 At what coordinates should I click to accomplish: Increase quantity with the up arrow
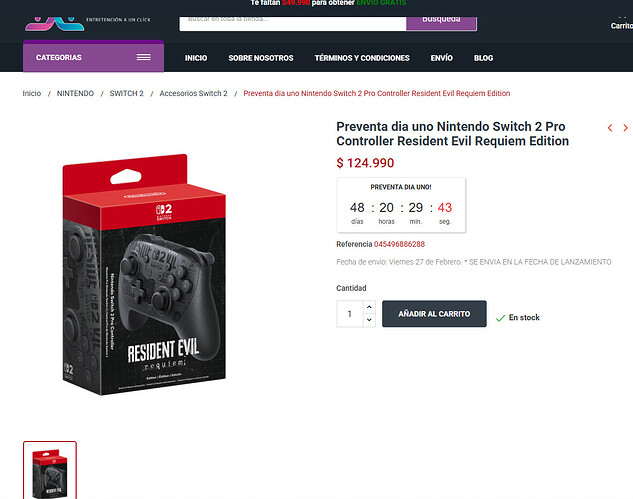[369, 307]
